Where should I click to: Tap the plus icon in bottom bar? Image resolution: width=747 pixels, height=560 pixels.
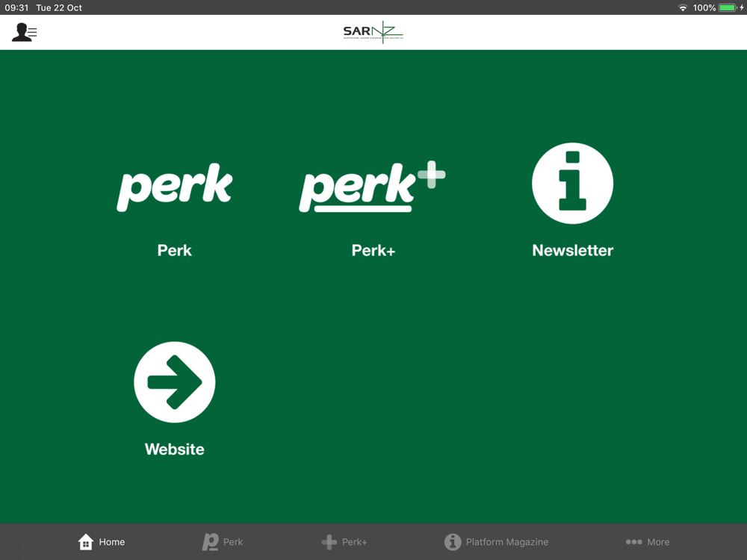click(x=329, y=542)
